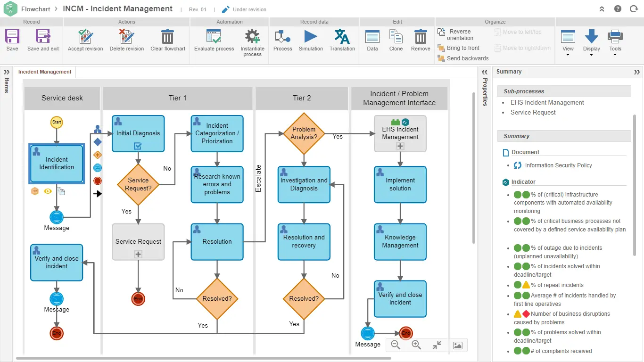The height and width of the screenshot is (362, 644).
Task: Collapse the Properties panel chevron
Action: coord(485,72)
